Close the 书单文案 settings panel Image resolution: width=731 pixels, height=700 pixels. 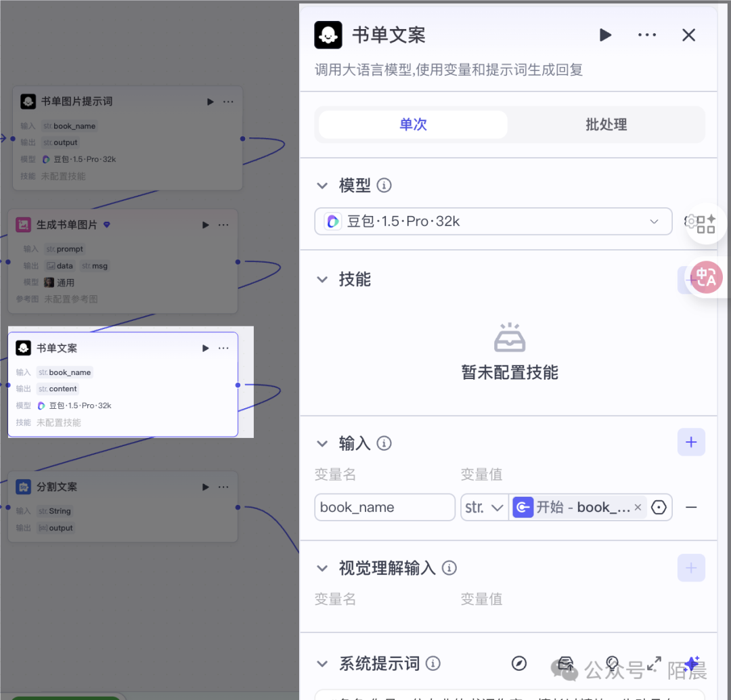688,35
